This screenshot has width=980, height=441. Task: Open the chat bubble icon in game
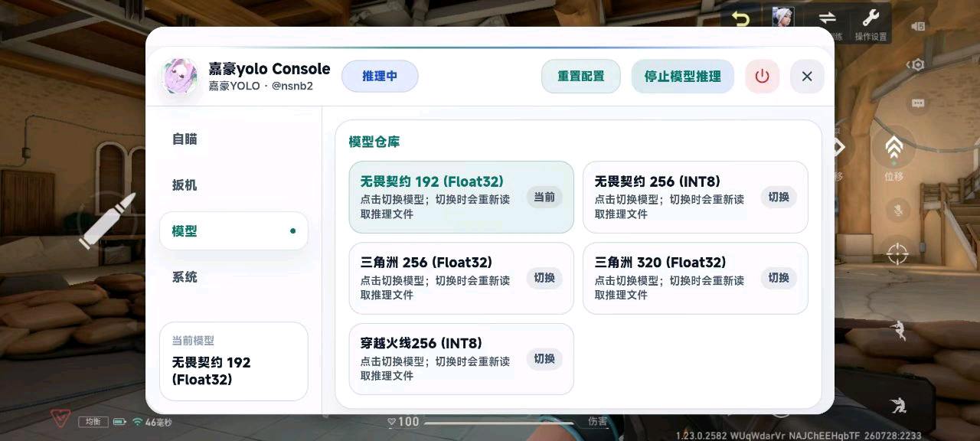(x=918, y=103)
